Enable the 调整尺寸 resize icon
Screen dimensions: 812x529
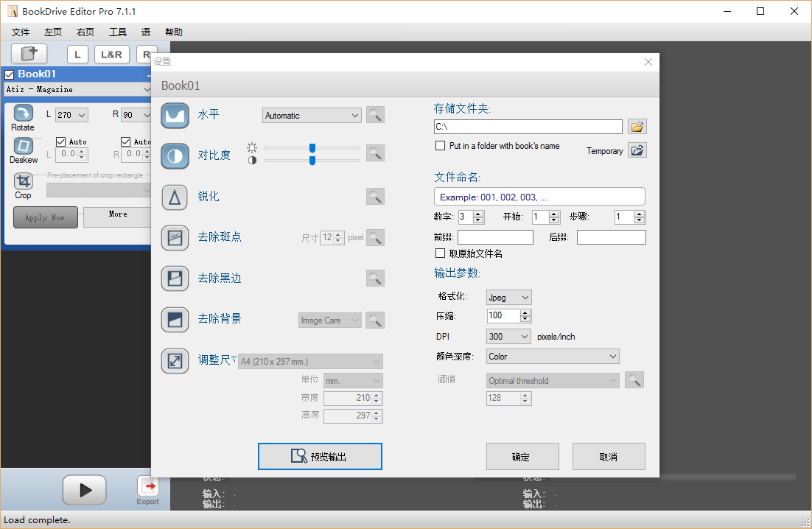pyautogui.click(x=175, y=361)
